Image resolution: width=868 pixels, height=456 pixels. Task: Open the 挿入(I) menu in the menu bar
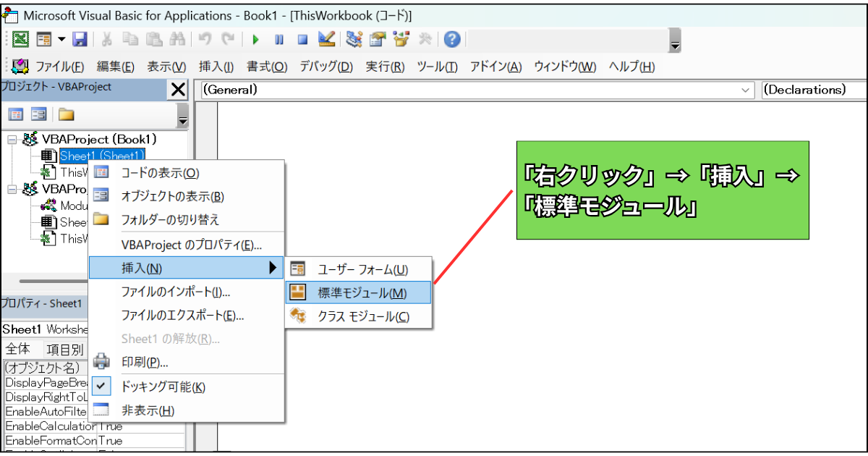coord(216,67)
